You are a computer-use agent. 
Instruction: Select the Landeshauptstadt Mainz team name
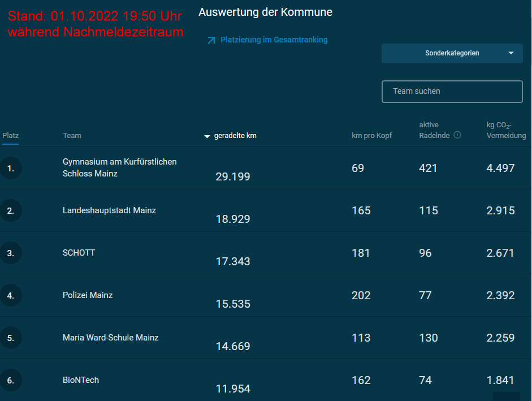pyautogui.click(x=109, y=210)
